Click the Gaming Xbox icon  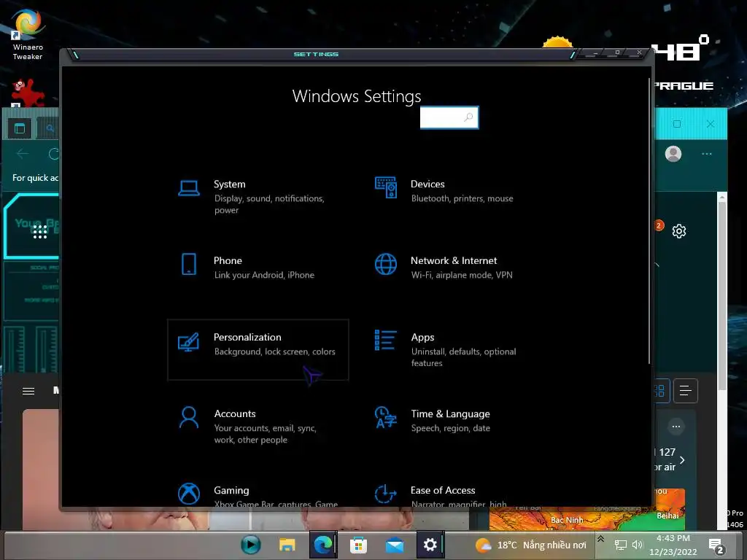[x=189, y=494]
